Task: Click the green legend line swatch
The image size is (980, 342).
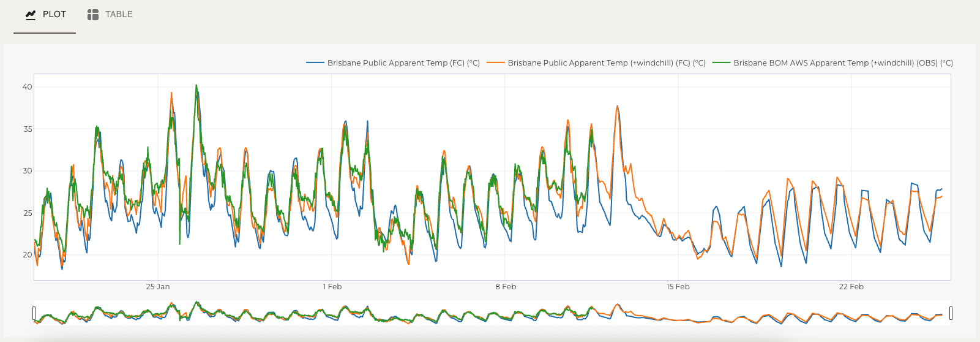Action: (x=721, y=63)
